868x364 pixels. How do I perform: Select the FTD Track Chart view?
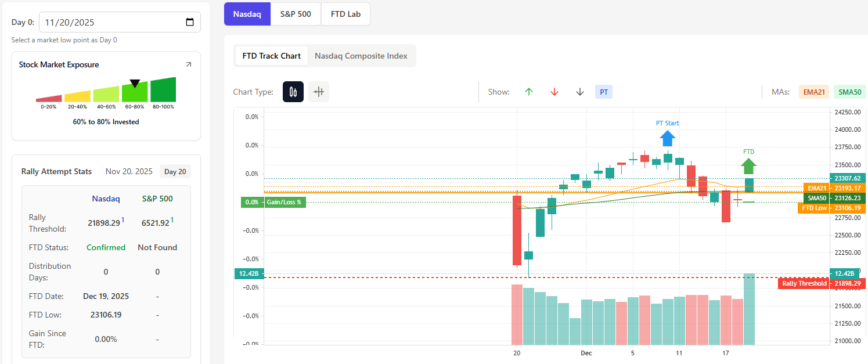pos(271,56)
